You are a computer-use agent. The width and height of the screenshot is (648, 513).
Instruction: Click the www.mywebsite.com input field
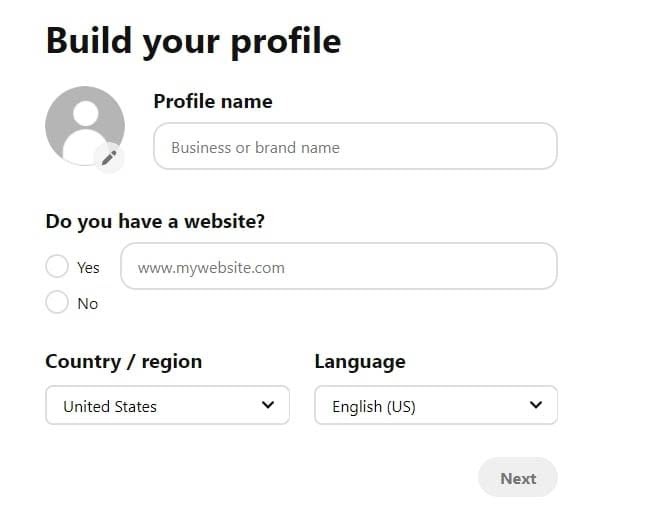[x=339, y=266]
